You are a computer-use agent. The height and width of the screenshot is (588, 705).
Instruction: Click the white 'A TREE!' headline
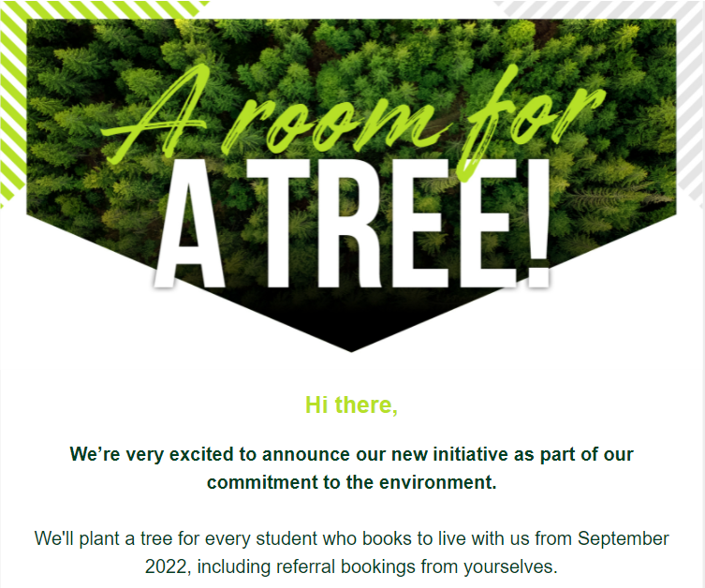tap(352, 224)
